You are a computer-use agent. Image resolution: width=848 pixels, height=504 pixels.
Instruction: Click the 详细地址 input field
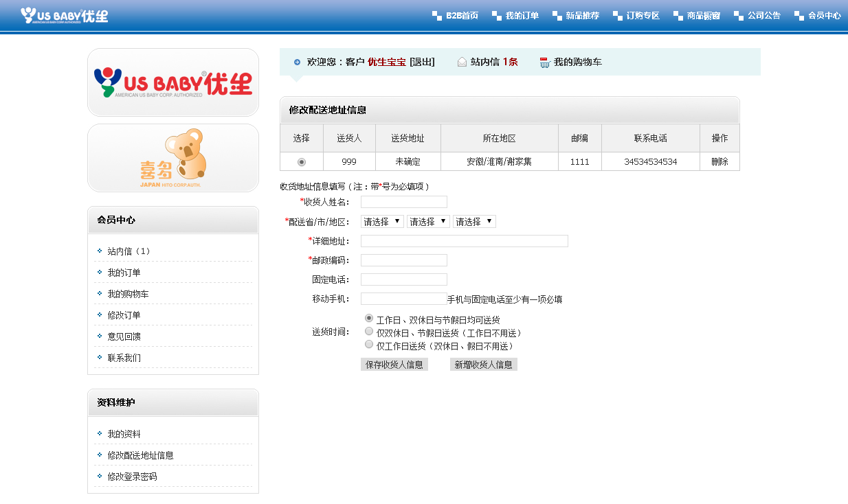click(464, 241)
